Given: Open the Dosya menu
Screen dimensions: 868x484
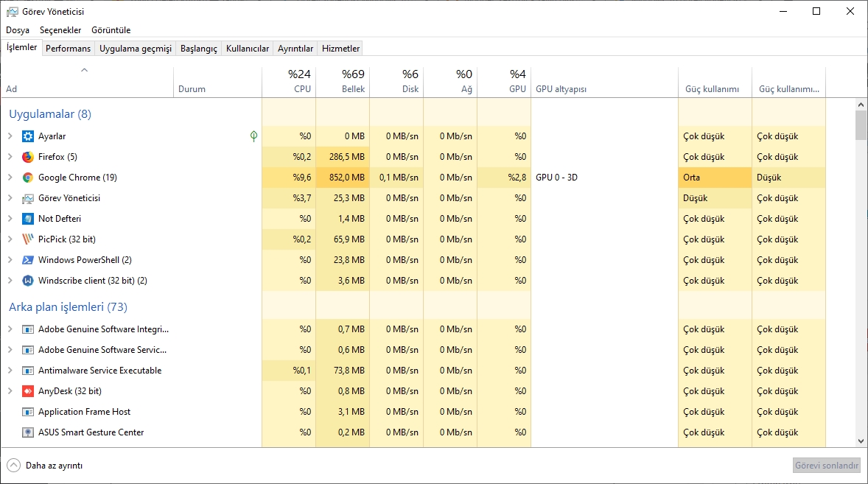Looking at the screenshot, I should (x=18, y=30).
